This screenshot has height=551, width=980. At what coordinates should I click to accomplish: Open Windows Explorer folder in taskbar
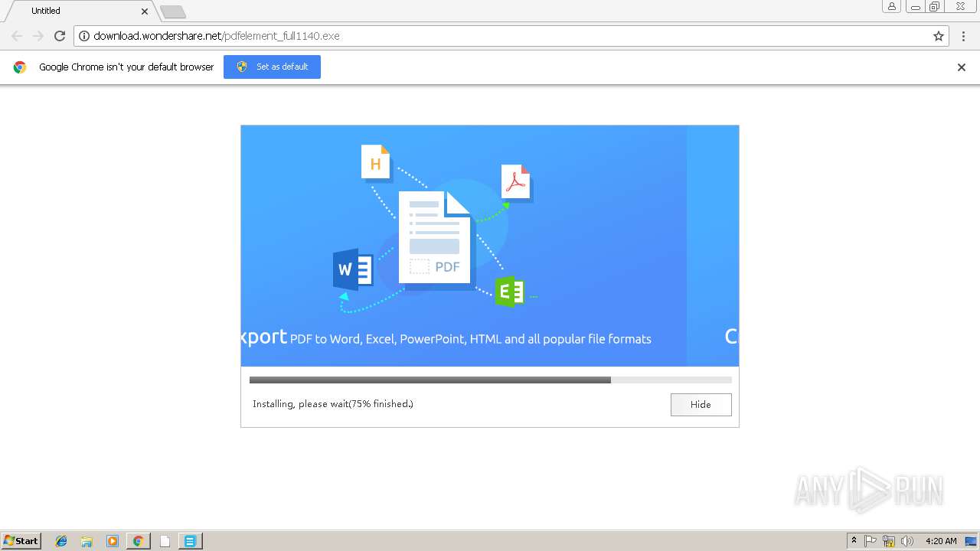pyautogui.click(x=87, y=541)
